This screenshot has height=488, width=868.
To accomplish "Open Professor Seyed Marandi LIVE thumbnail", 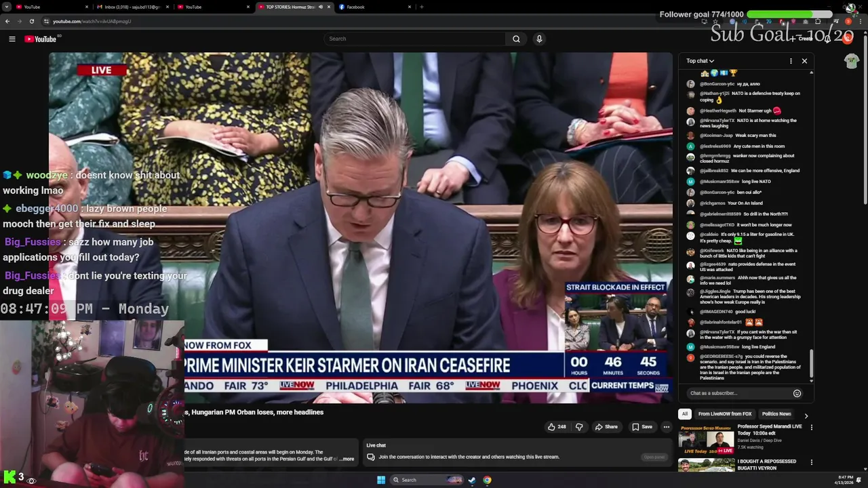I will point(707,439).
